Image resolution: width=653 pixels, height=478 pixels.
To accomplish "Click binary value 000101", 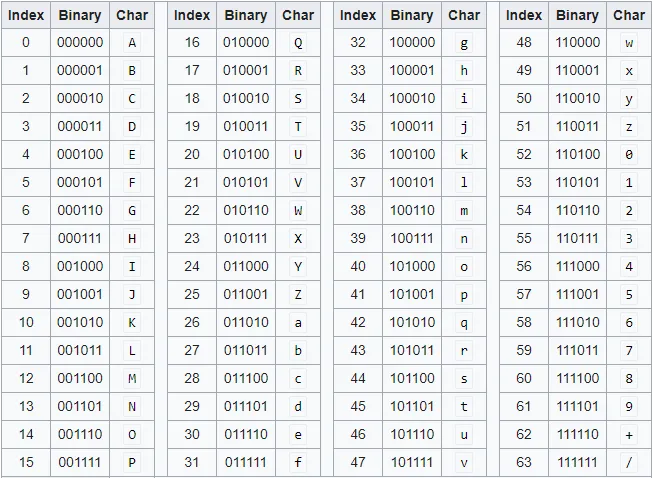I will click(80, 182).
